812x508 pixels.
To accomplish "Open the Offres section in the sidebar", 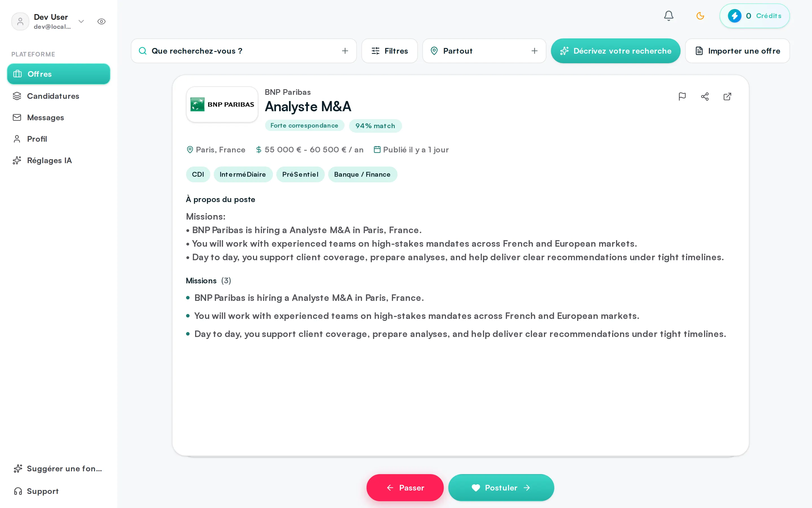I will click(x=58, y=74).
